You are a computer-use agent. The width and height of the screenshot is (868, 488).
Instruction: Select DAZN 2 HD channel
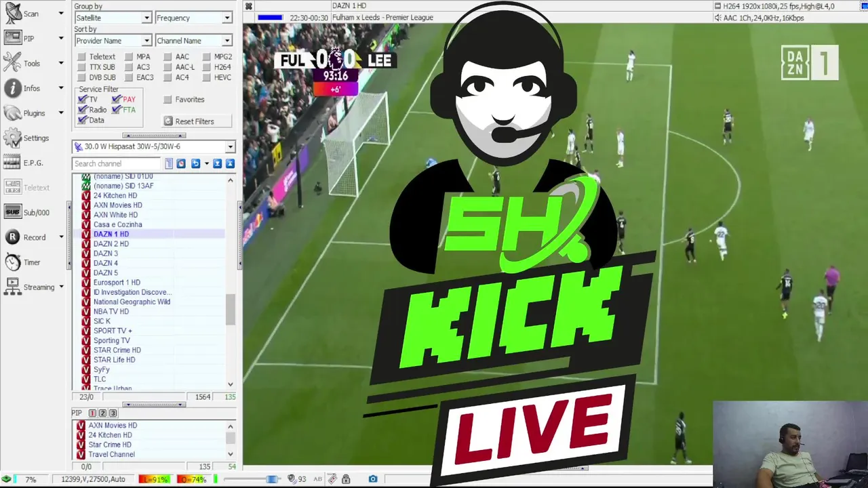[111, 244]
